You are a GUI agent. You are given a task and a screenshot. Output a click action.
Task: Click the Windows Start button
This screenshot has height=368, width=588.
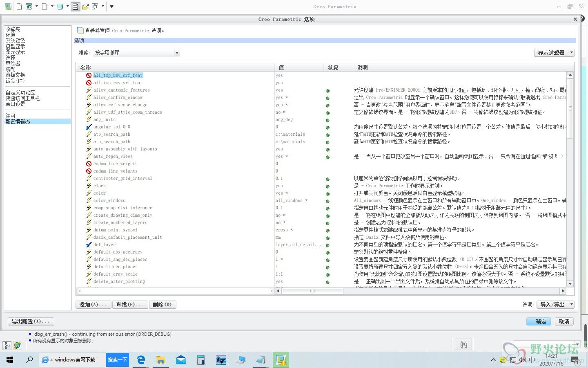tap(10, 360)
